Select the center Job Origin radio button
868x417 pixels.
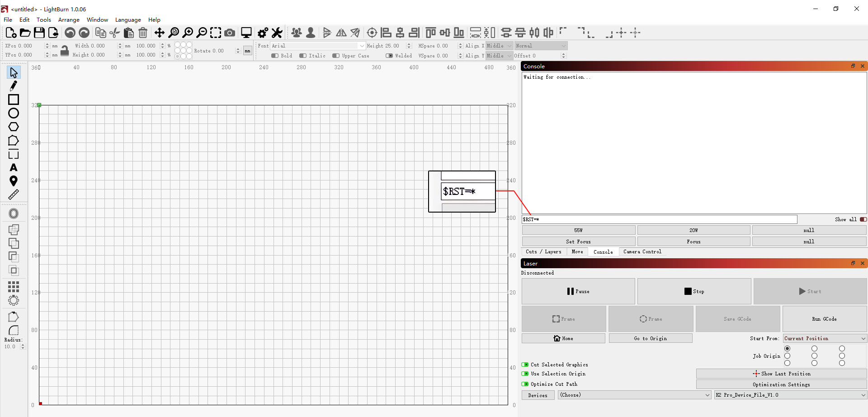[x=814, y=356]
